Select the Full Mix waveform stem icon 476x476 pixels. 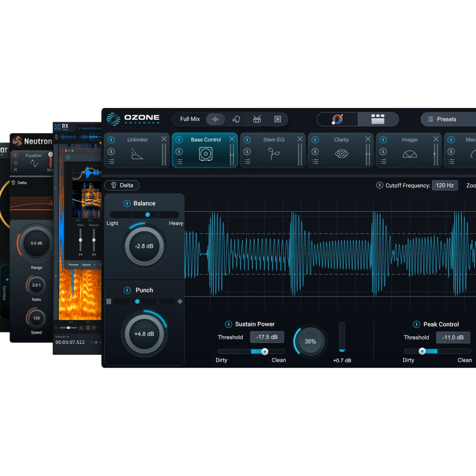215,119
